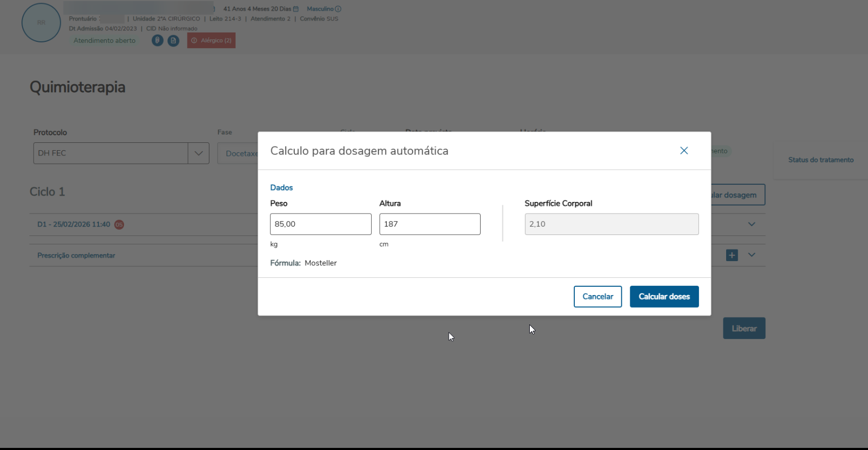Image resolution: width=868 pixels, height=450 pixels.
Task: Click the RR patient avatar circle
Action: point(41,23)
